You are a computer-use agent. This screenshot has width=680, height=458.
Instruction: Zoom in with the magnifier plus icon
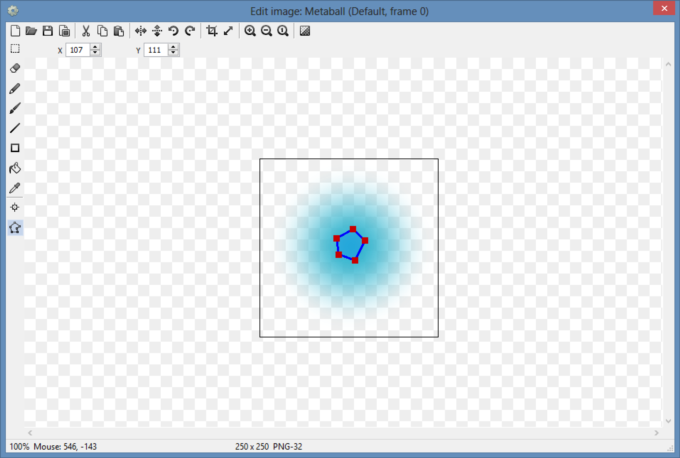pos(250,31)
